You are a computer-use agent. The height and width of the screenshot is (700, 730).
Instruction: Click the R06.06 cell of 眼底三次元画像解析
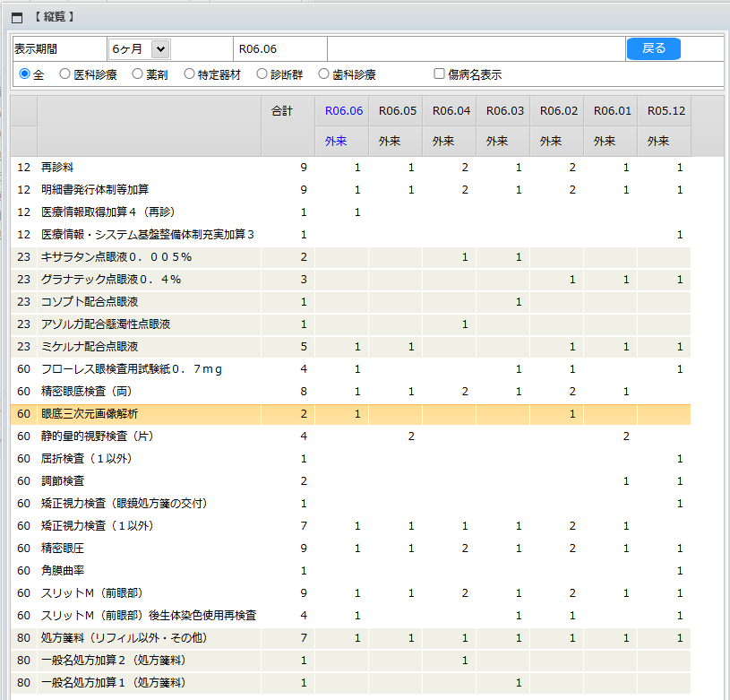[x=342, y=414]
